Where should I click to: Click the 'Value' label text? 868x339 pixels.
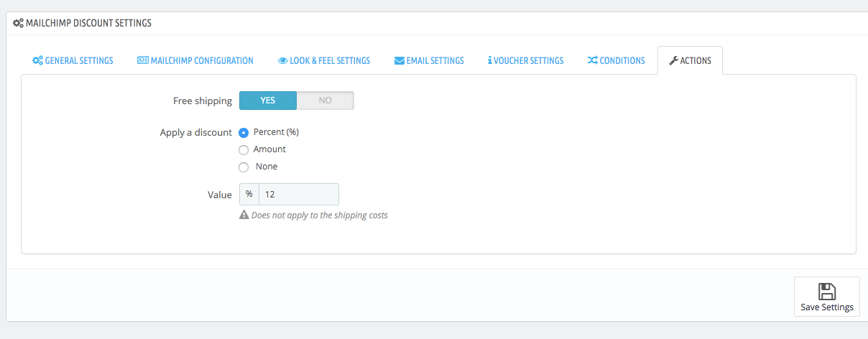220,195
